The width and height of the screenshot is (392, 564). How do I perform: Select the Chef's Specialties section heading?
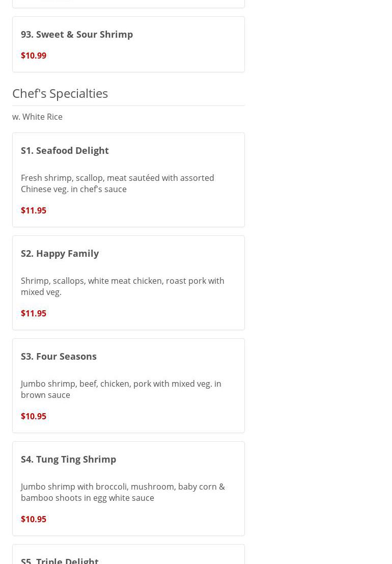pos(60,93)
